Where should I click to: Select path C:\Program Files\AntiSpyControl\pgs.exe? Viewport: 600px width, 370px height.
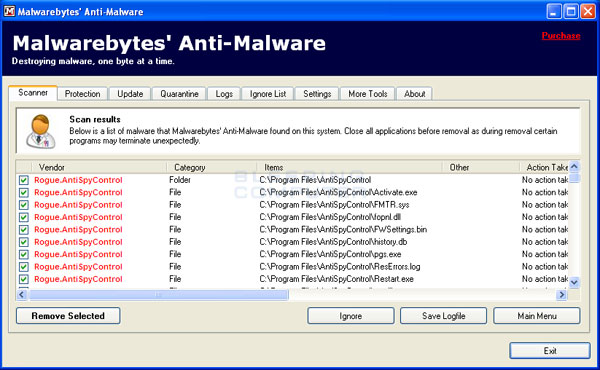click(330, 254)
